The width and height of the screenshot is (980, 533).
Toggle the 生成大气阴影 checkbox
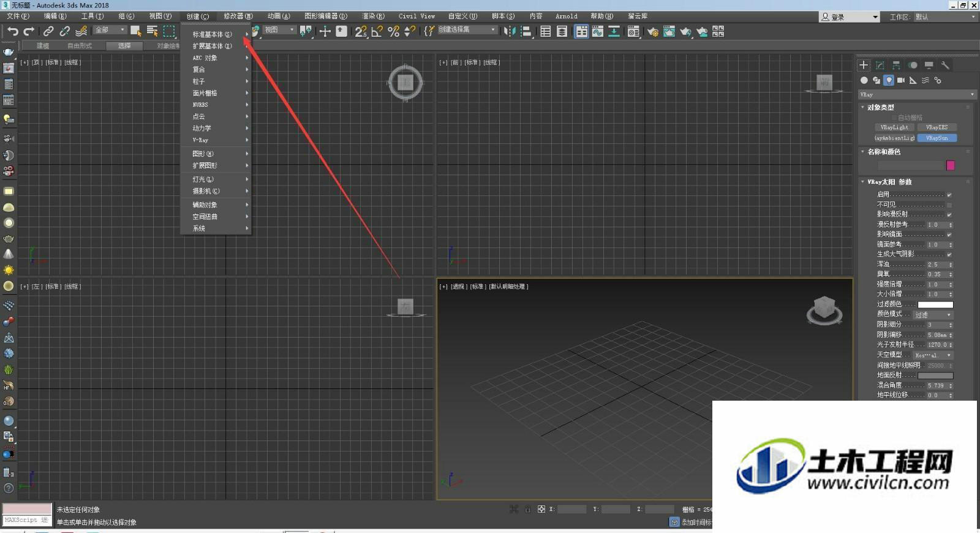949,254
